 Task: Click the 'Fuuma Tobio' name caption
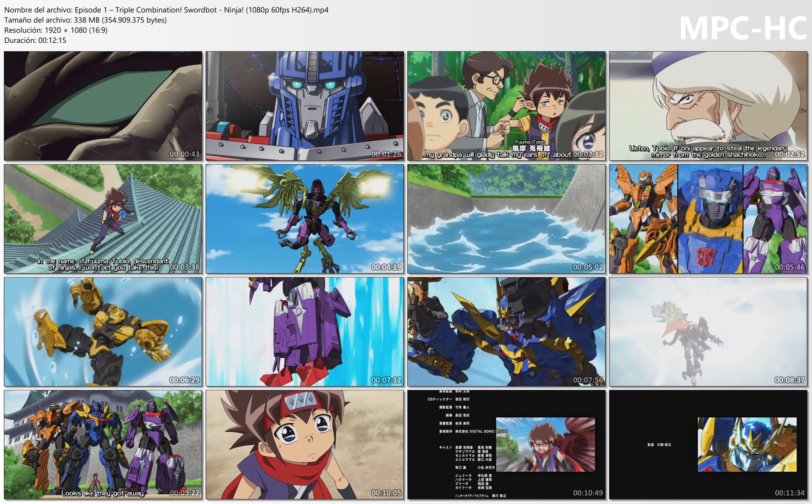[530, 142]
